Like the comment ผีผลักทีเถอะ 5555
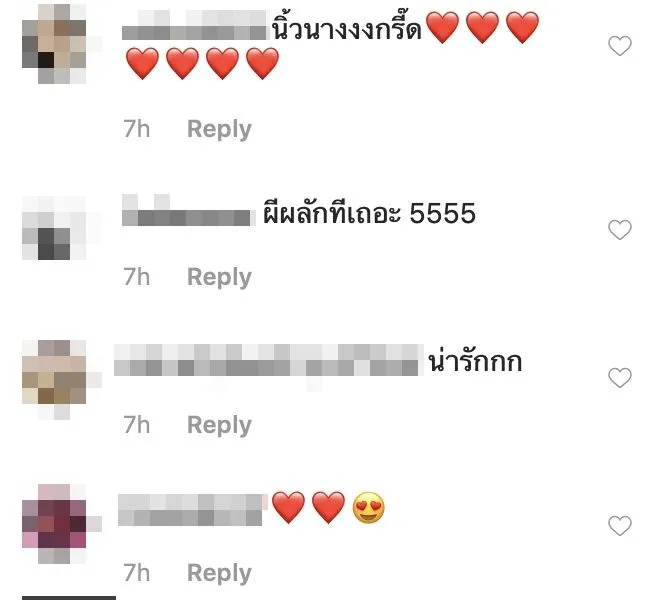Image resolution: width=654 pixels, height=600 pixels. 620,230
